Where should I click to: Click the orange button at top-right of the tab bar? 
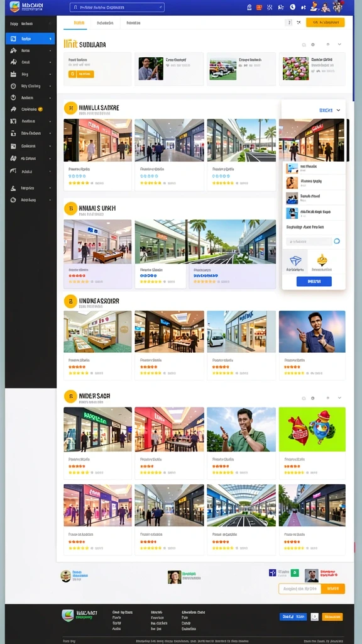[x=325, y=23]
